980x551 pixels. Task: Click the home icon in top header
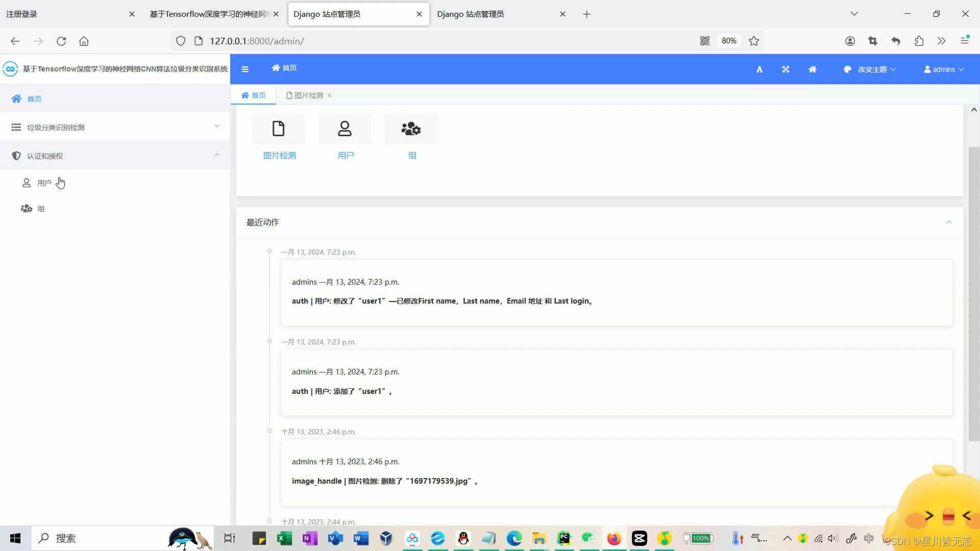point(812,69)
